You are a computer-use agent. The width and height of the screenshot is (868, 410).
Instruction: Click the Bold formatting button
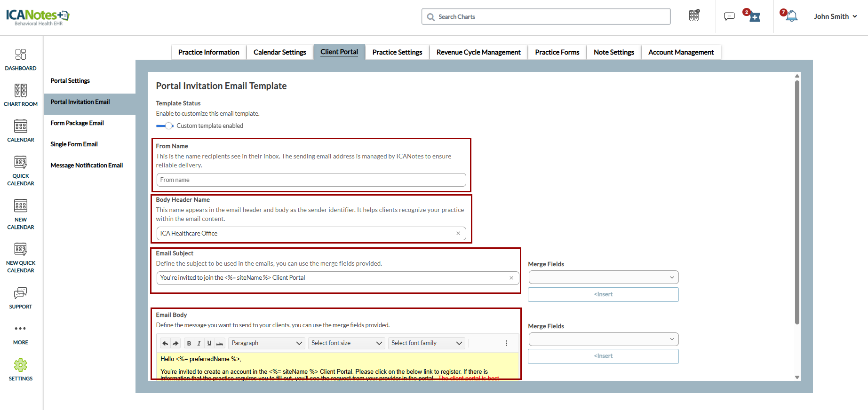coord(189,343)
